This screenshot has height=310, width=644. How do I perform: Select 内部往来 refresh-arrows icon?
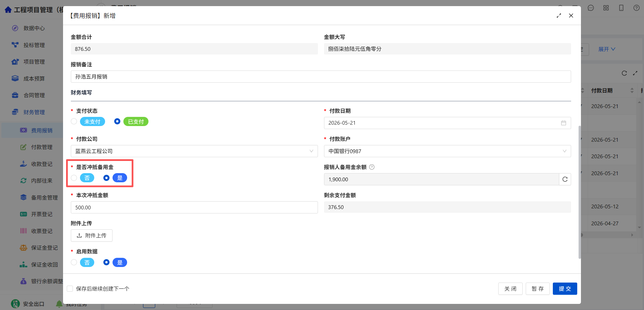click(23, 181)
